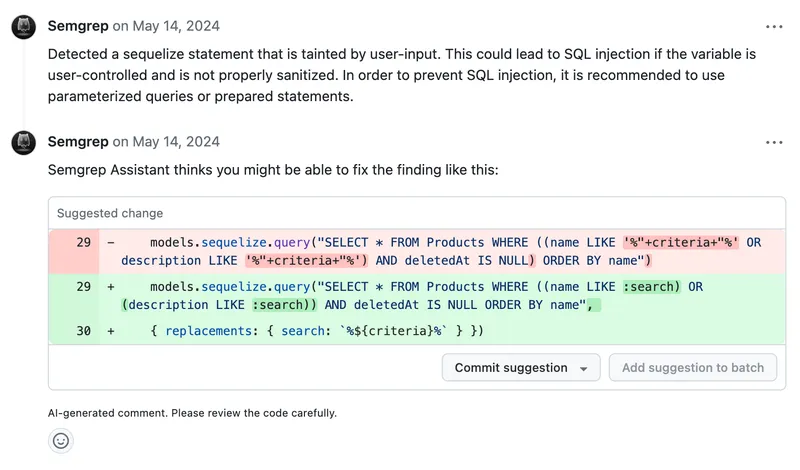
Task: Click the Suggested change header
Action: 110,213
